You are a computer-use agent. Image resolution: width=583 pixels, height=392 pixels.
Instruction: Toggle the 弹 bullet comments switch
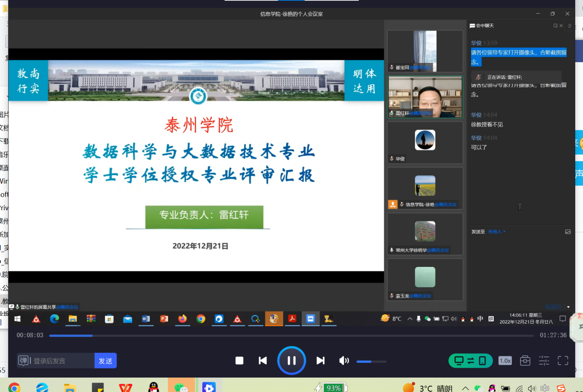point(23,360)
